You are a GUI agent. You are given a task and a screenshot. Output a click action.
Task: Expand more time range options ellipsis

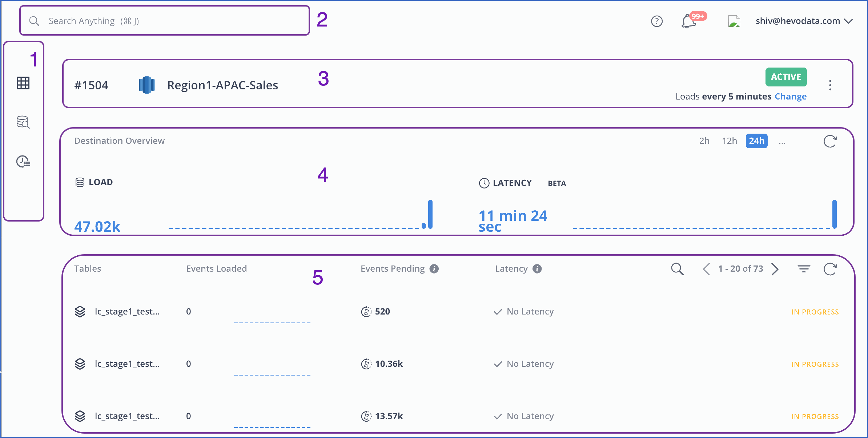pos(782,142)
